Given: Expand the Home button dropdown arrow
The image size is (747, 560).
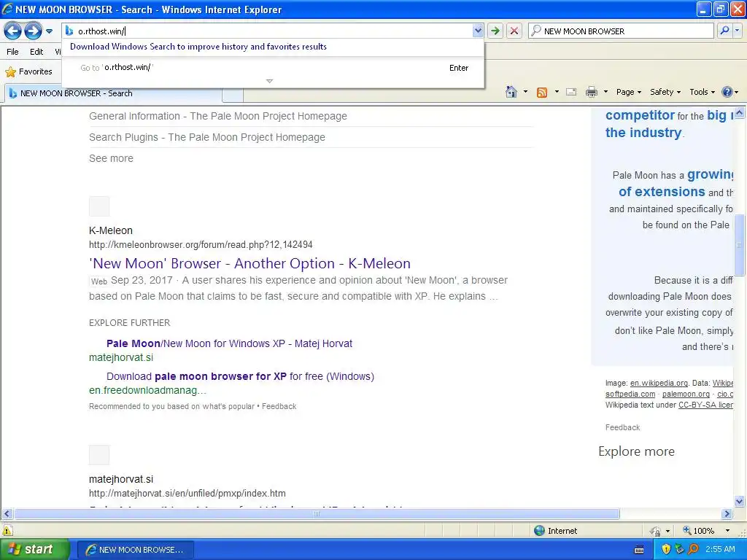Looking at the screenshot, I should [x=525, y=92].
